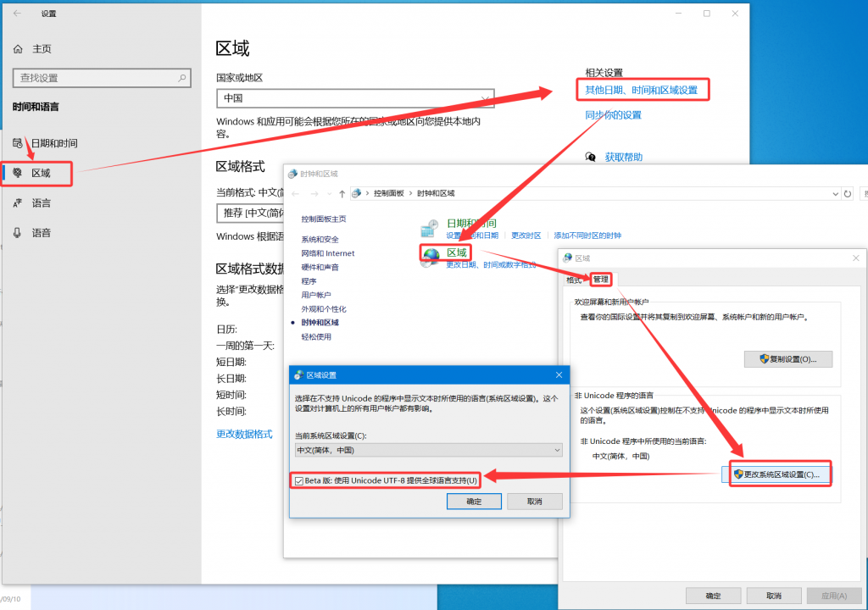Click 取消 in 区域设置 dialog

[x=535, y=502]
